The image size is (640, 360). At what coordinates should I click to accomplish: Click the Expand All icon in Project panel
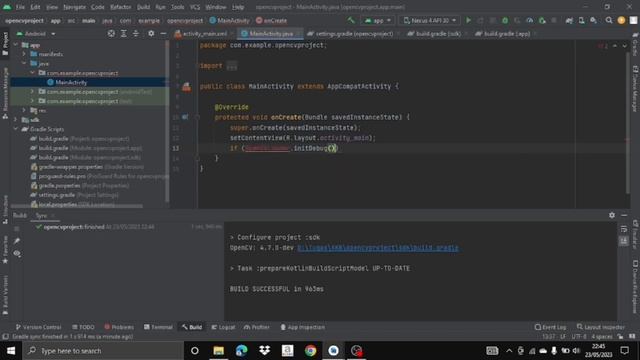[123, 33]
